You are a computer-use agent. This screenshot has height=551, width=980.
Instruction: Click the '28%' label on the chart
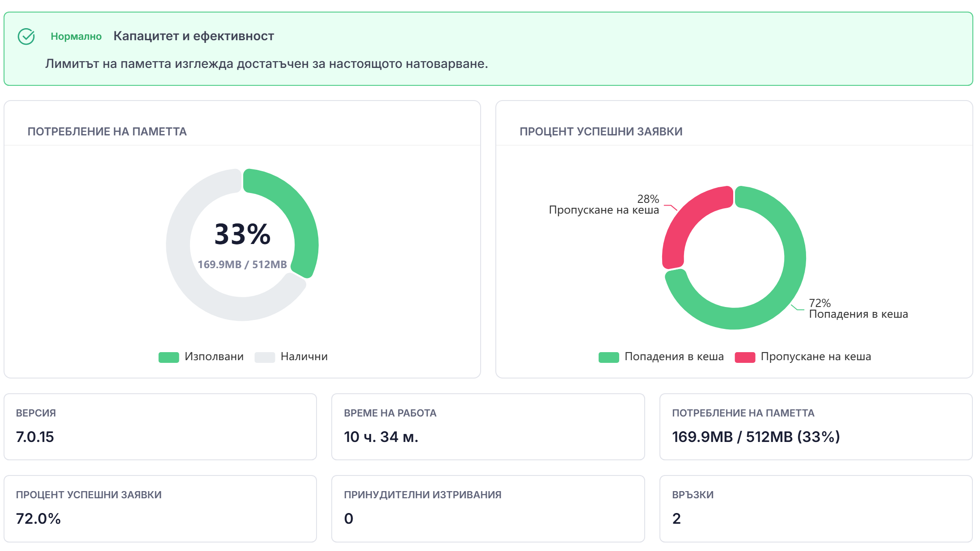tap(648, 199)
